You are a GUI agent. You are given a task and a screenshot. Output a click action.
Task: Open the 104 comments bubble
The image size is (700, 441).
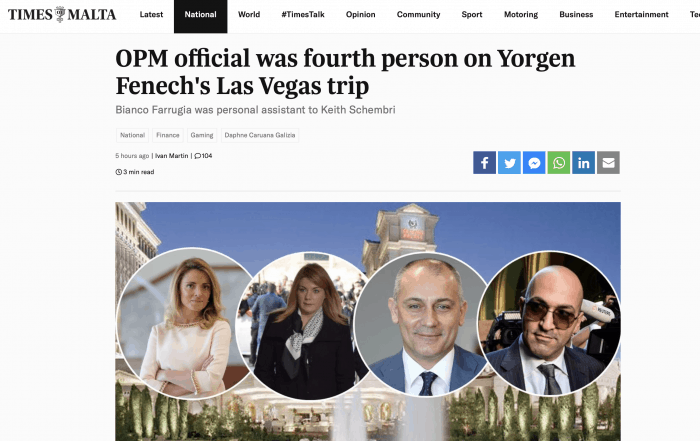click(203, 156)
